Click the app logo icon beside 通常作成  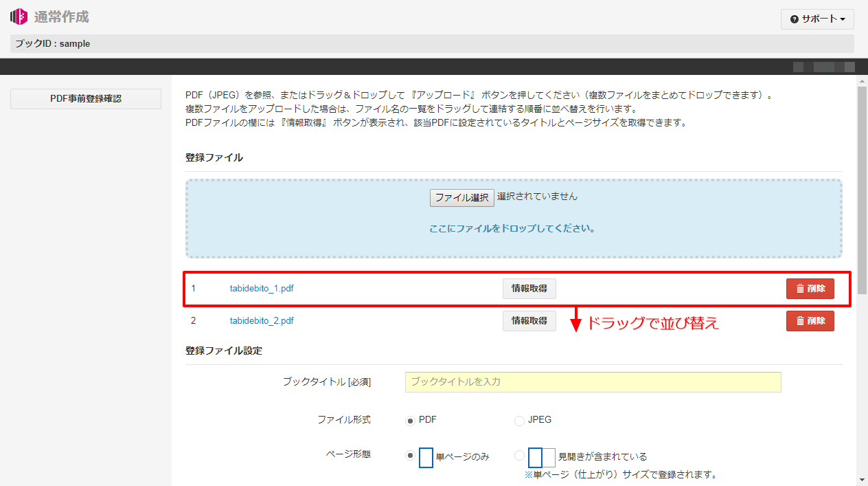tap(19, 16)
